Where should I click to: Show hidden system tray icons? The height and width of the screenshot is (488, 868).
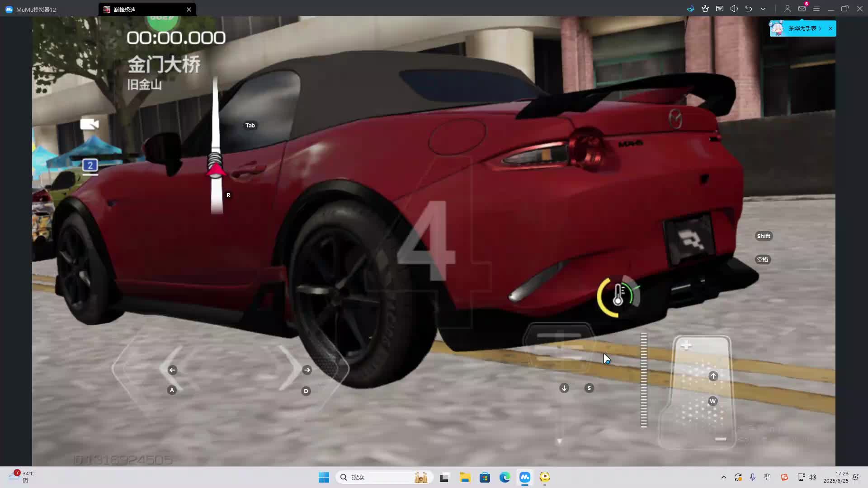[x=724, y=477]
